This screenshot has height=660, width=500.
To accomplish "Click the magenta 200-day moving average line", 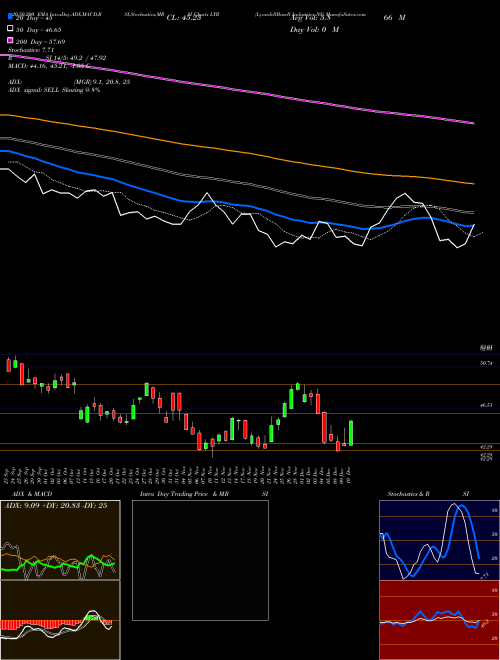I will [x=236, y=89].
